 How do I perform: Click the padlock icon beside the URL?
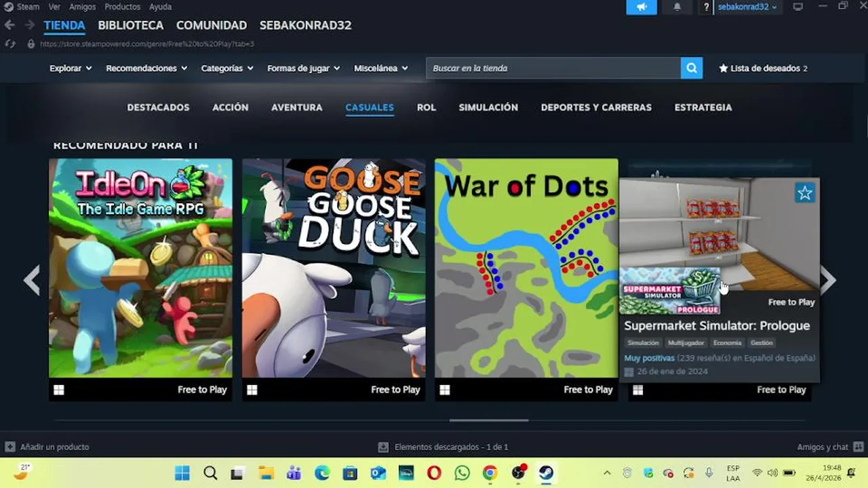pos(31,43)
